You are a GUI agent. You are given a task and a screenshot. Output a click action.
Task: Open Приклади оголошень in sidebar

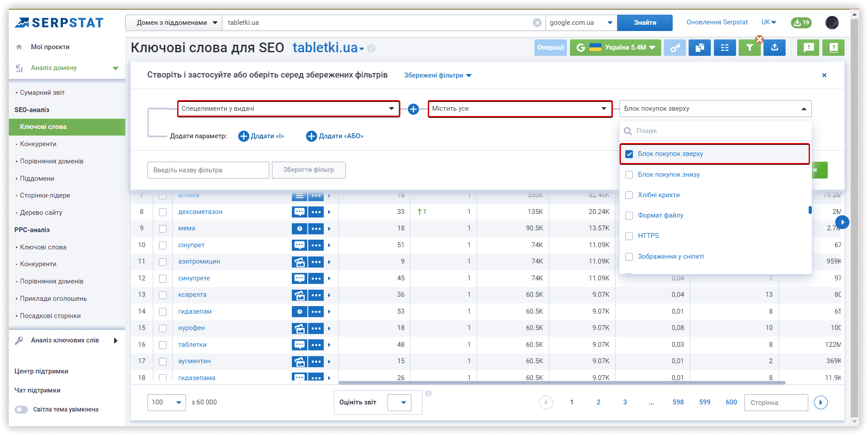(53, 299)
